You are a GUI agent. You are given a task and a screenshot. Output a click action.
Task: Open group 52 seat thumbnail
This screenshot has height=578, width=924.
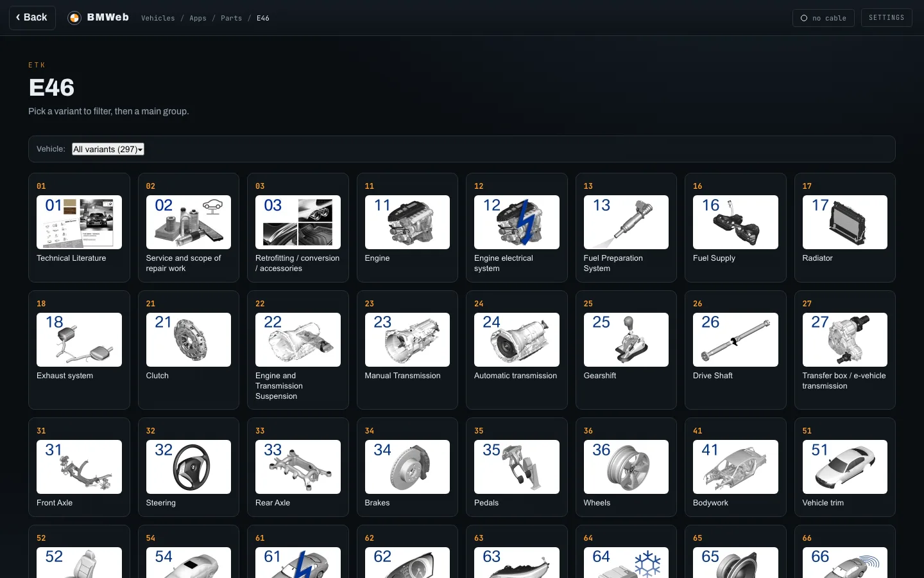tap(79, 563)
